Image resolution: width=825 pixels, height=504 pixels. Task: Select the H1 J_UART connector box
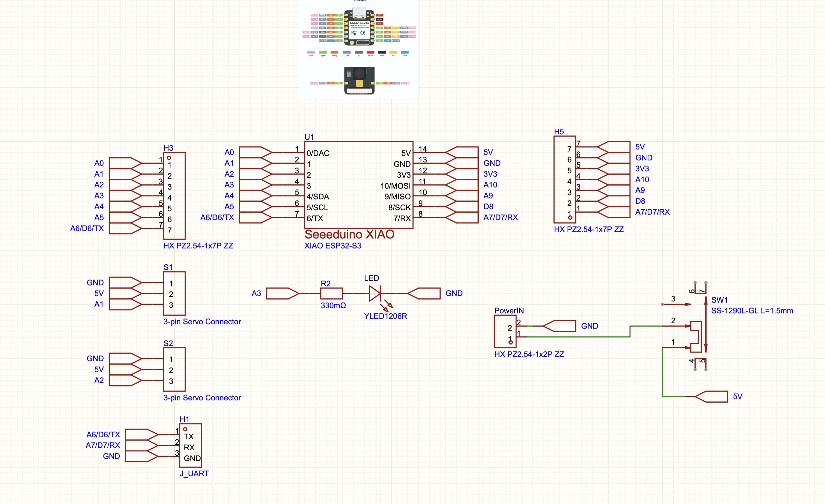(x=191, y=445)
